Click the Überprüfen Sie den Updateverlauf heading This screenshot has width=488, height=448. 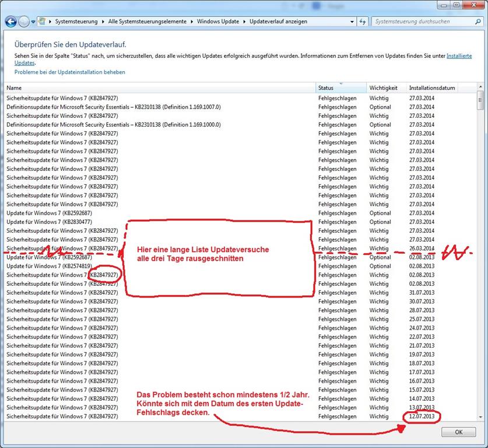[x=71, y=44]
